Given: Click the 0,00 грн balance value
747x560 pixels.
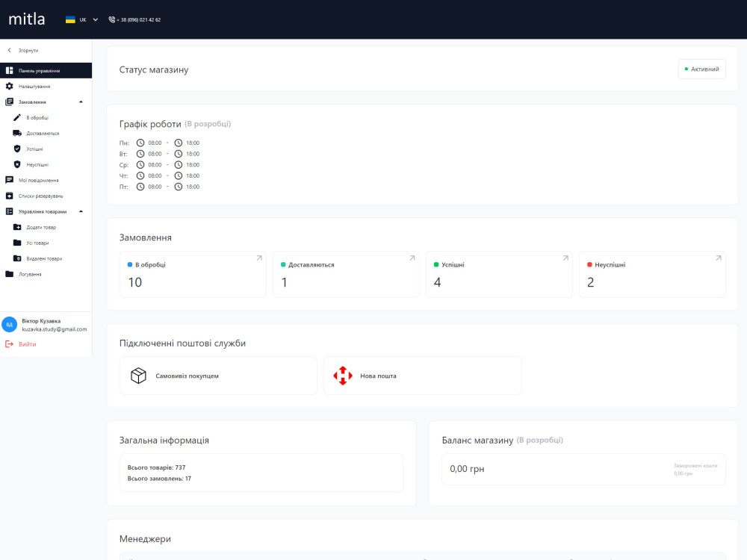Looking at the screenshot, I should pos(467,469).
